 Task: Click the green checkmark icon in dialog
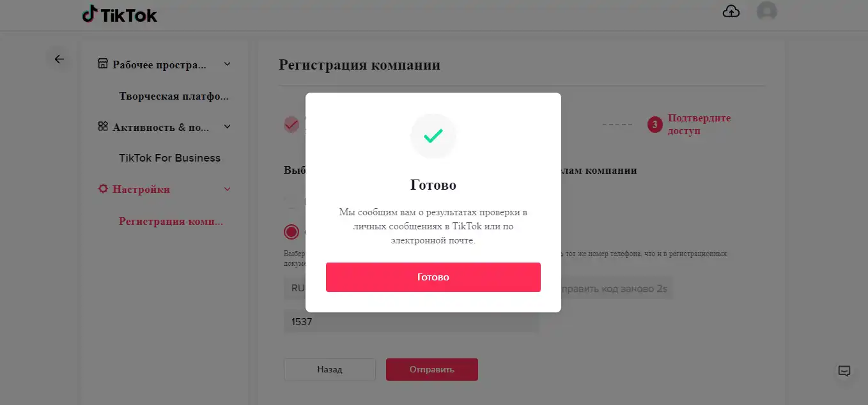pos(433,136)
